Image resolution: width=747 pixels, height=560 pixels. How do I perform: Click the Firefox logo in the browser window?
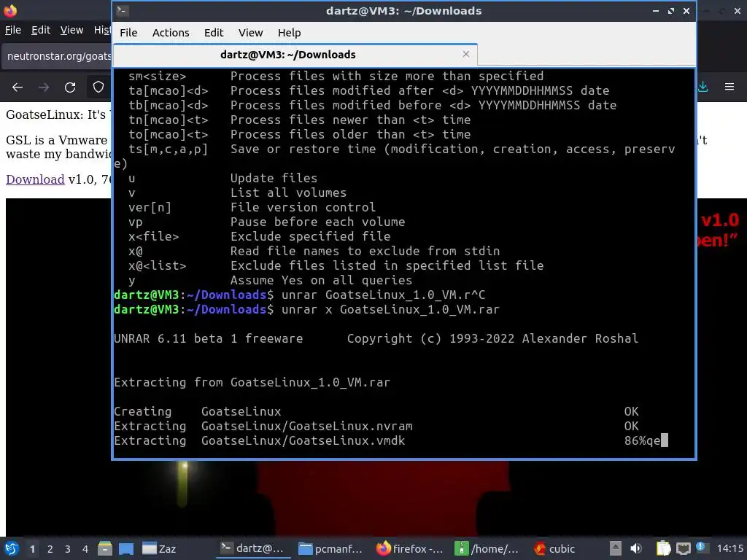click(x=10, y=10)
